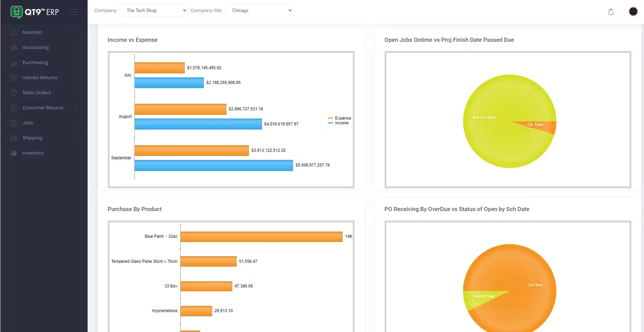Open the Customer Returns section

[14, 108]
